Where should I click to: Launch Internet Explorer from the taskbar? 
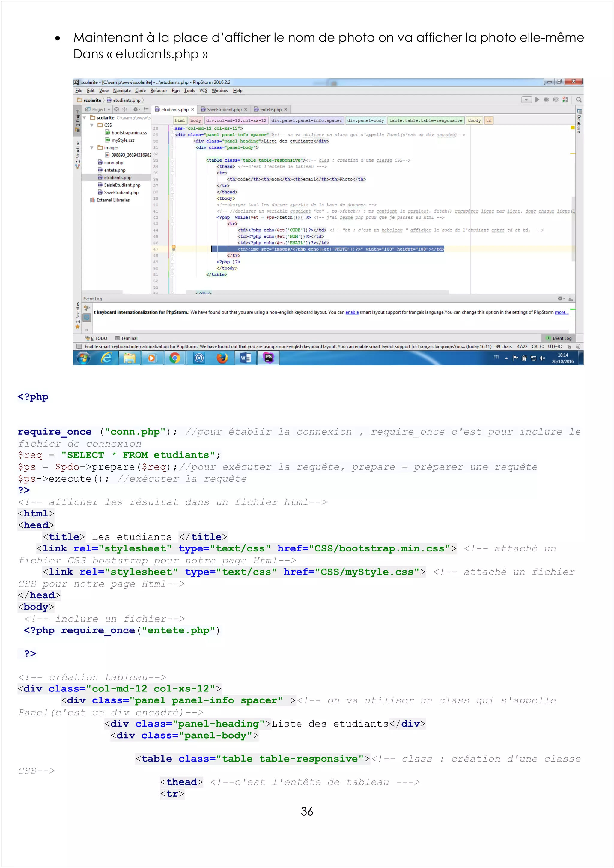pos(107,358)
